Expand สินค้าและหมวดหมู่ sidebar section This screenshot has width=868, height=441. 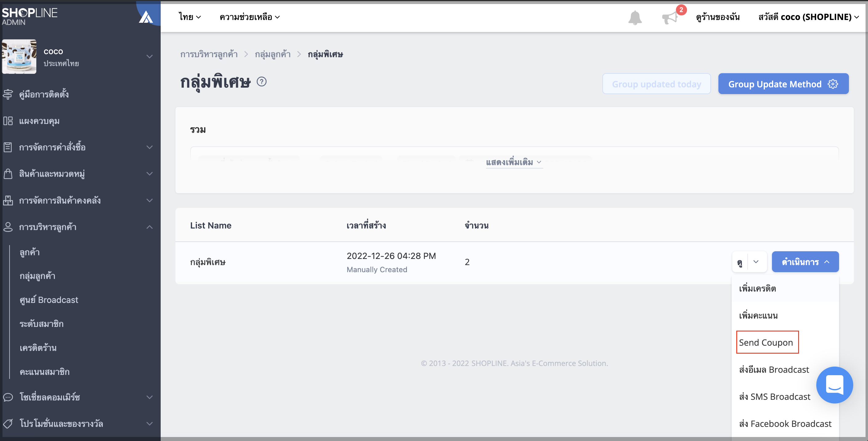(150, 174)
